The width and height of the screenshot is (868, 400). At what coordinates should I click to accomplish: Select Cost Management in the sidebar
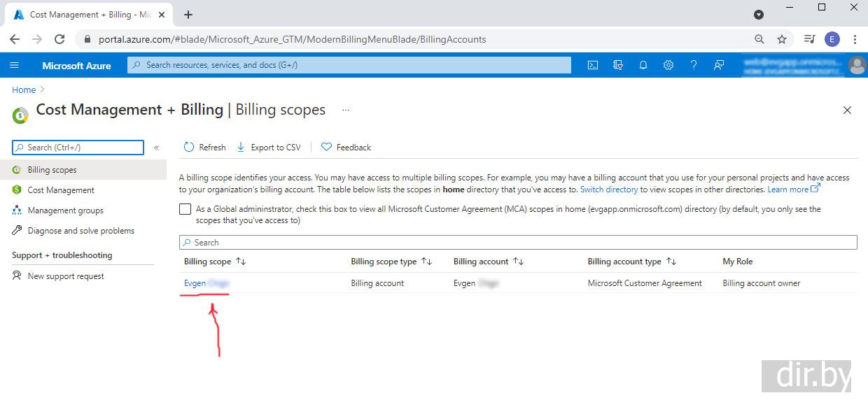[61, 190]
